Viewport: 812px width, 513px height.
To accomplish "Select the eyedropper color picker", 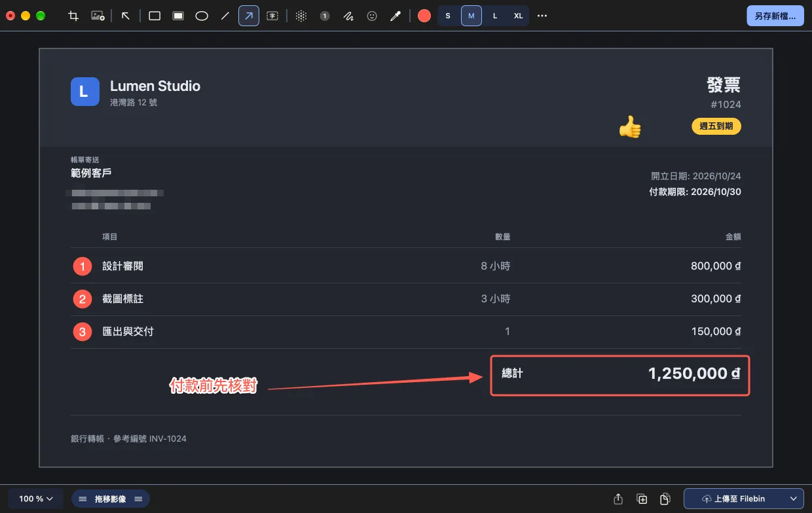I will pyautogui.click(x=396, y=16).
